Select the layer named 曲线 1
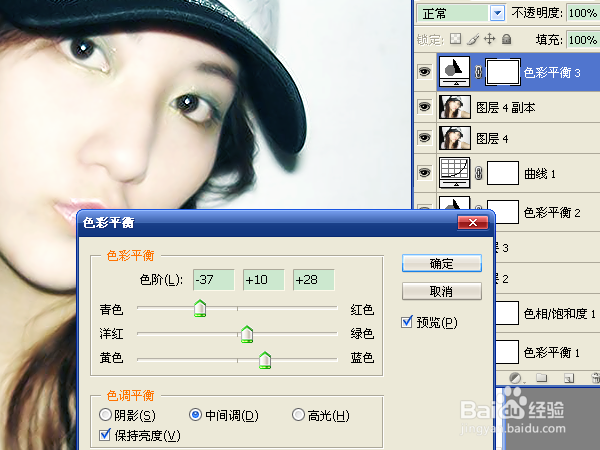The height and width of the screenshot is (450, 600). point(540,174)
